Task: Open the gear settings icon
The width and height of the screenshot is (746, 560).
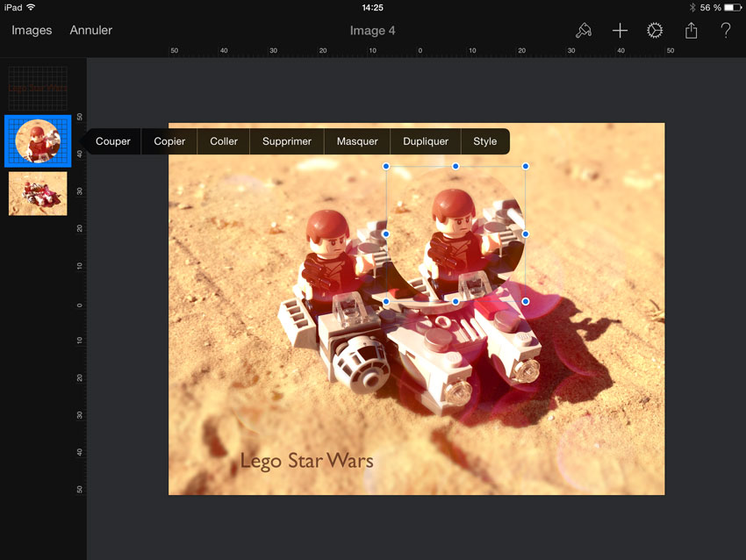Action: tap(655, 31)
